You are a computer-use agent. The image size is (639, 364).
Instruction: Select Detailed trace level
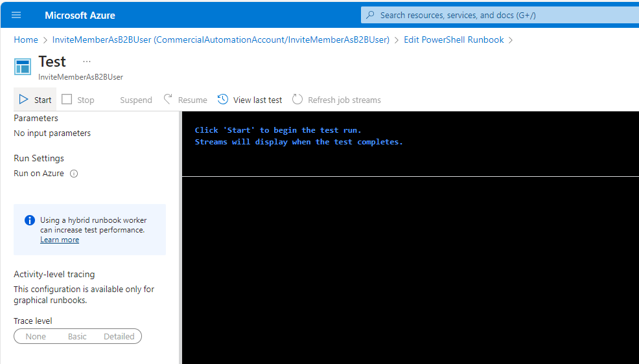pos(119,337)
